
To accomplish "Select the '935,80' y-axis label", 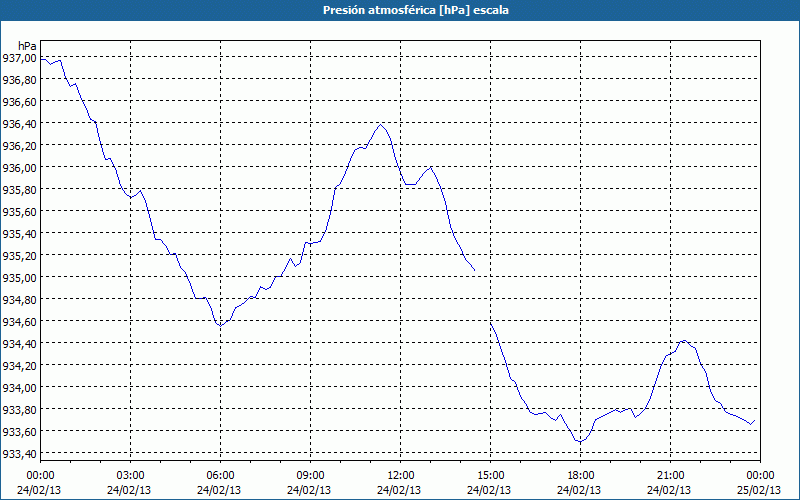I will coord(20,189).
